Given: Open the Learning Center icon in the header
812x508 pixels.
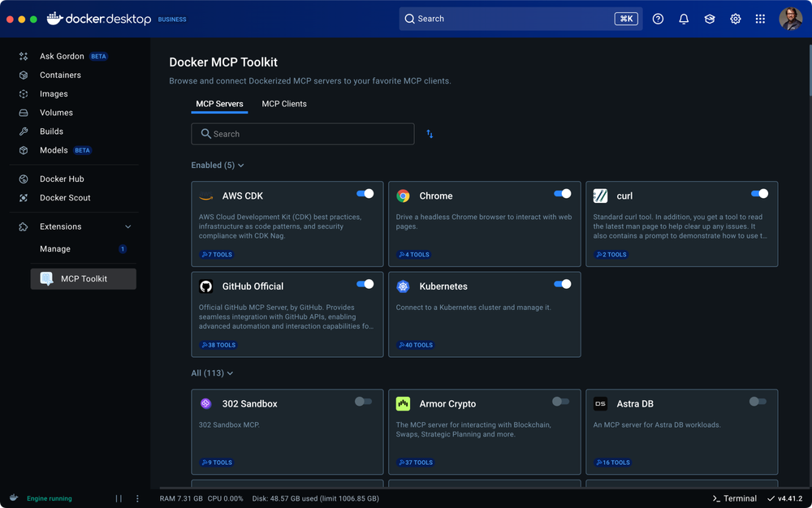Looking at the screenshot, I should tap(709, 18).
